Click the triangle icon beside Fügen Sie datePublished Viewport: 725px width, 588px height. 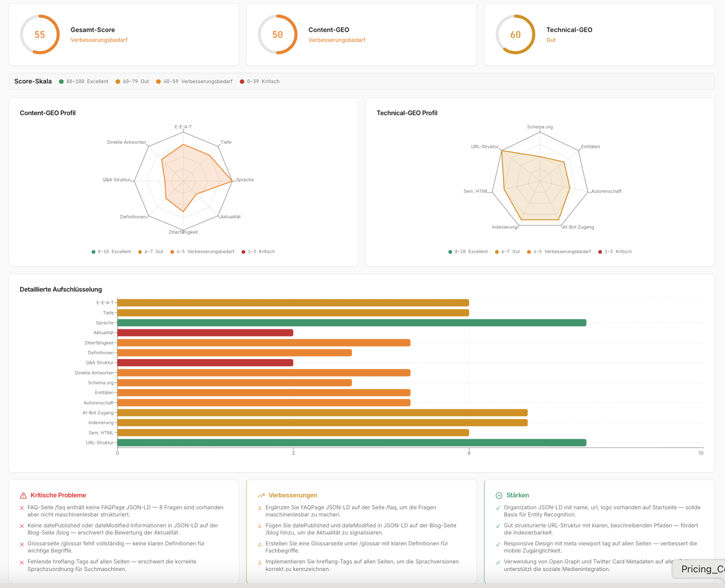[x=260, y=526]
